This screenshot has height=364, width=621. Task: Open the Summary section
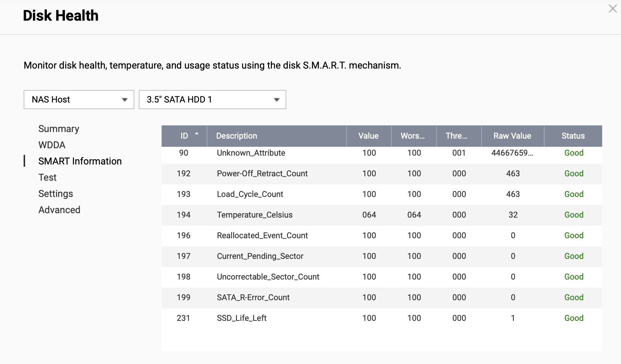[x=59, y=129]
